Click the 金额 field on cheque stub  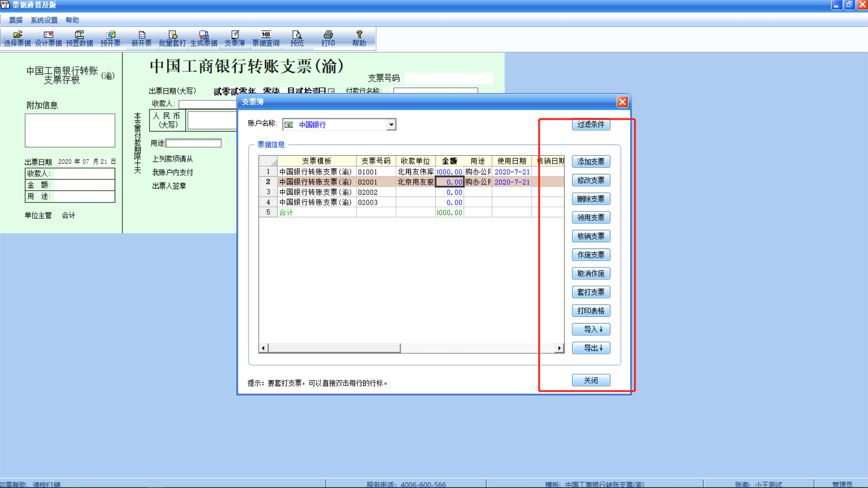coord(85,185)
